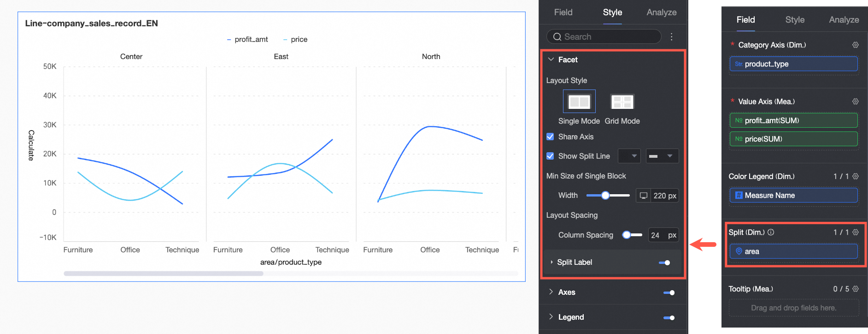
Task: Open the three-dot more options menu
Action: tap(672, 37)
